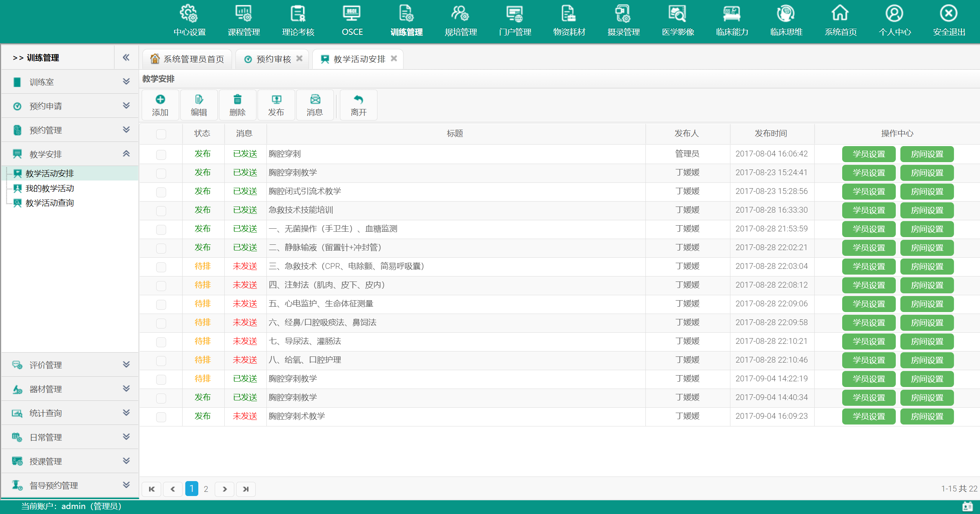
Task: Click the 添加 add toolbar button
Action: (160, 105)
